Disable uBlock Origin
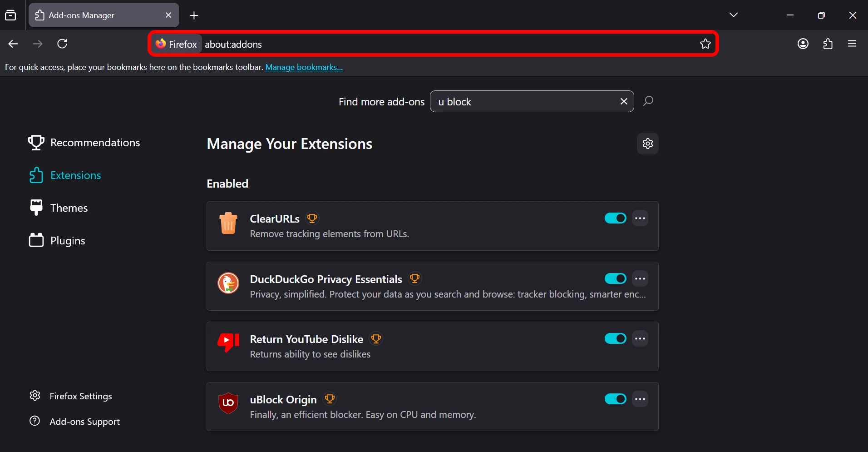The height and width of the screenshot is (452, 868). (x=615, y=399)
